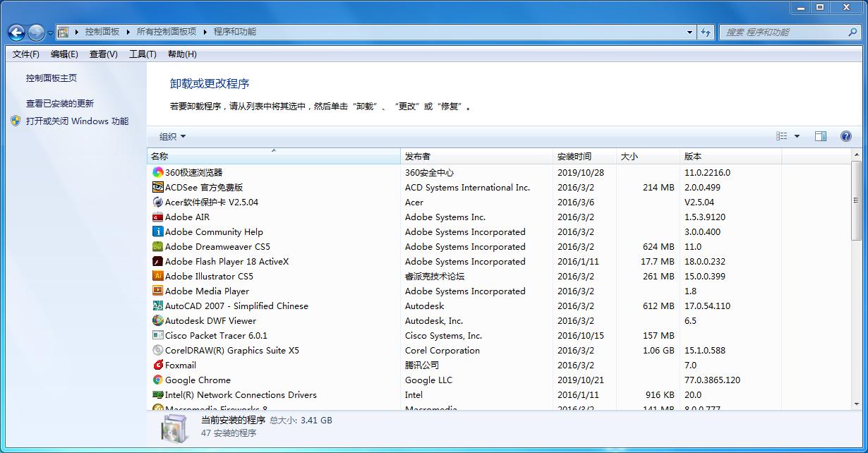Image resolution: width=868 pixels, height=453 pixels.
Task: Expand the address bar history dropdown
Action: click(690, 32)
